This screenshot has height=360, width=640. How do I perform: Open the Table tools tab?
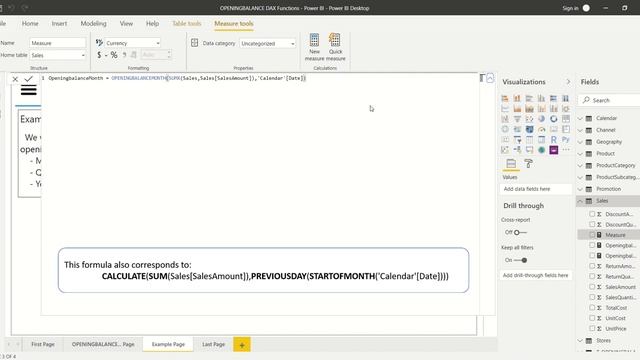tap(187, 24)
